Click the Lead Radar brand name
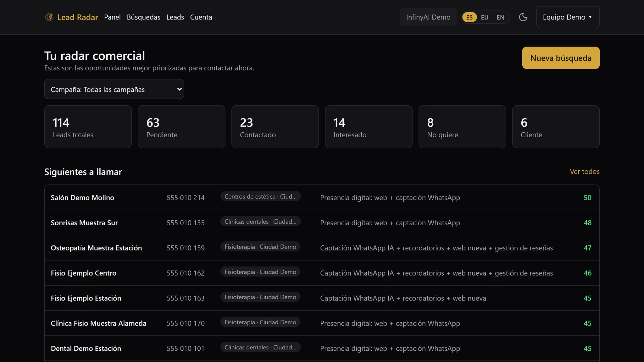The image size is (644, 362). (78, 17)
